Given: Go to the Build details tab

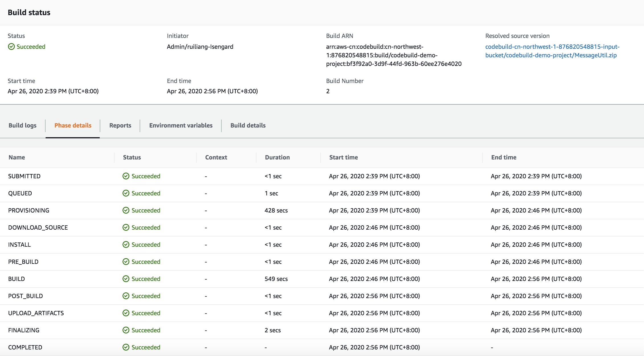Looking at the screenshot, I should tap(248, 126).
